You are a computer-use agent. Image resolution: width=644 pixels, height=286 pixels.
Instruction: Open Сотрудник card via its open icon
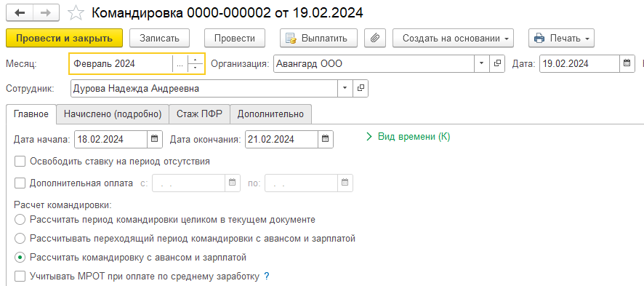pos(361,88)
